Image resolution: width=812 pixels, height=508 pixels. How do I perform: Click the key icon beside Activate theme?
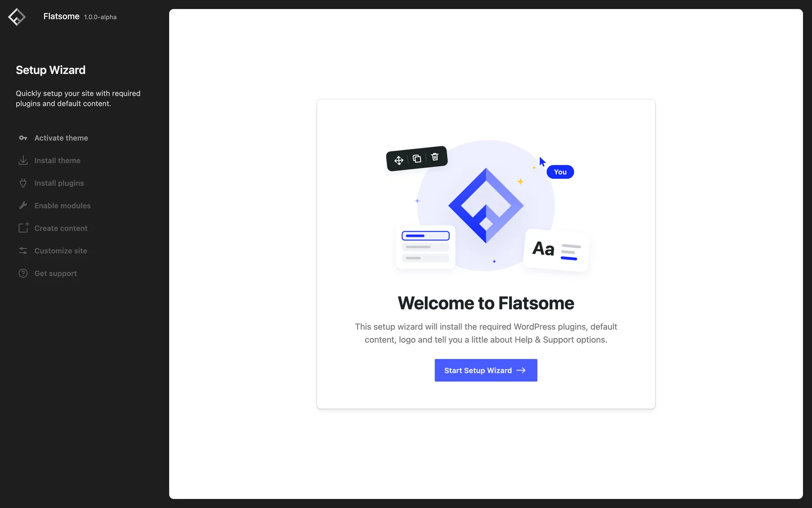pos(23,138)
